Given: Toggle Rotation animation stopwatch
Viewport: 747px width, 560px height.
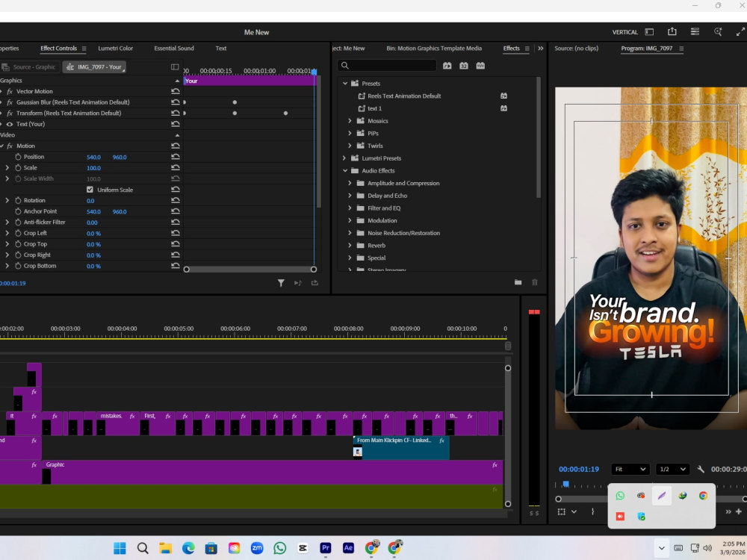Looking at the screenshot, I should [x=18, y=200].
